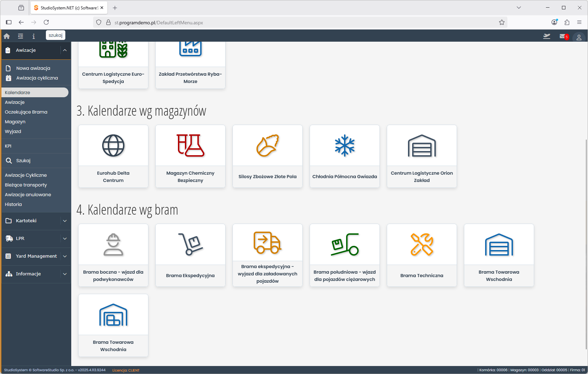588x374 pixels.
Task: Expand the LPR menu section
Action: (65, 239)
